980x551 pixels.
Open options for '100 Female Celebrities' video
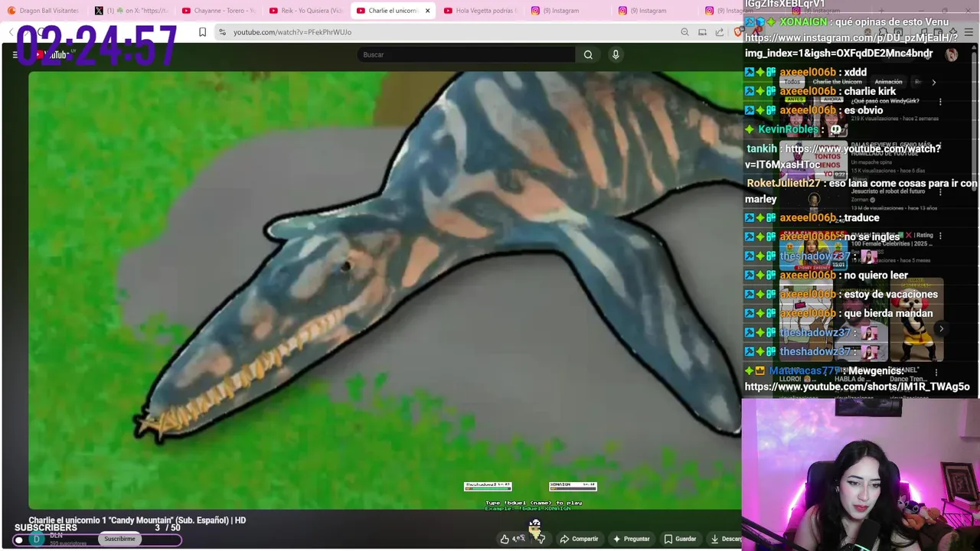[x=940, y=236]
